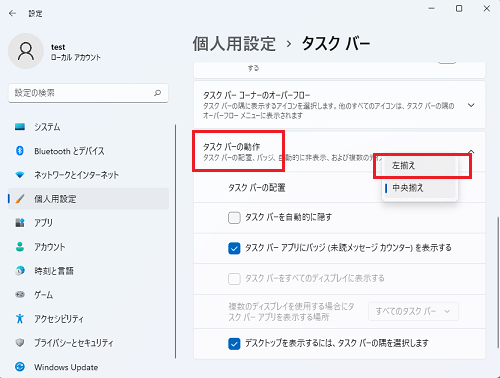Uncheck the デスクトップを表示する corner checkbox

234,344
